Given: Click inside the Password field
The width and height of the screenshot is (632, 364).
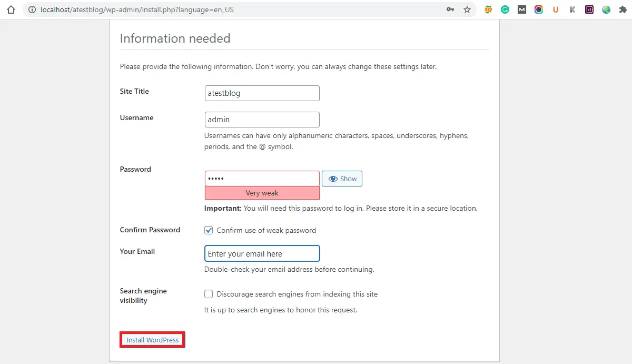Looking at the screenshot, I should [262, 179].
